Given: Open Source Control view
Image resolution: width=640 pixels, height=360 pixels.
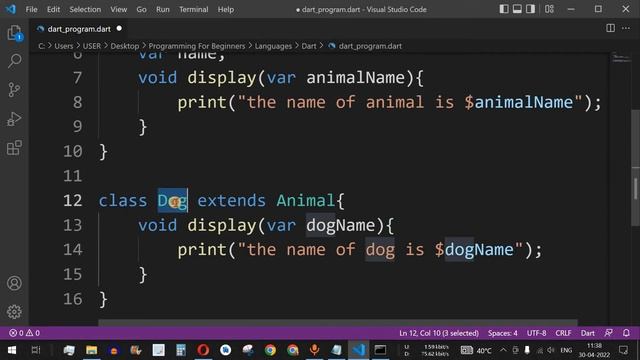Looking at the screenshot, I should [x=14, y=90].
